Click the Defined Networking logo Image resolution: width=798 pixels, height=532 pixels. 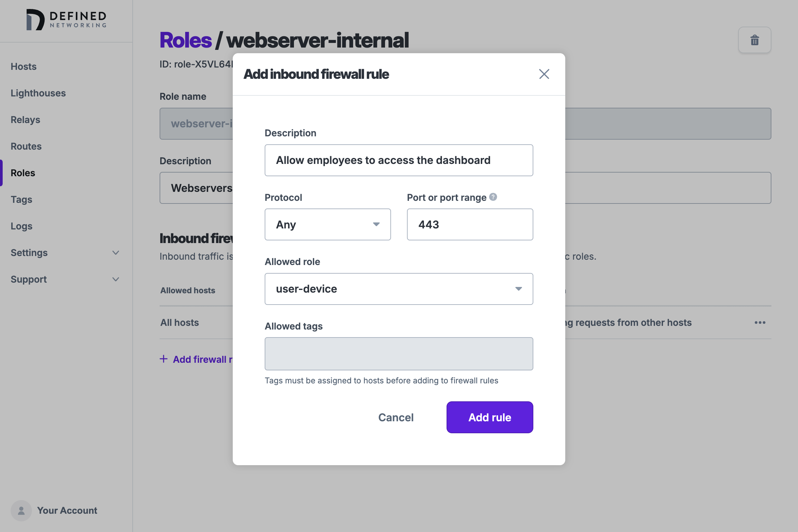[66, 20]
